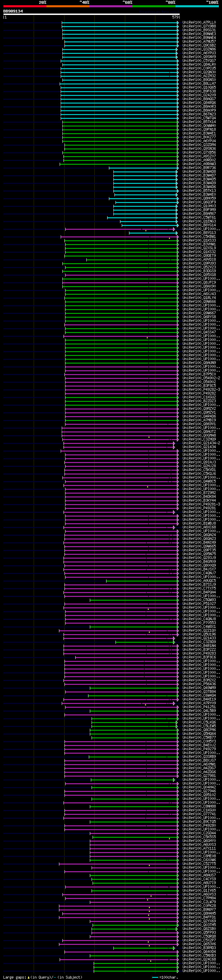Click the hit label UniRef100_A7X111
This screenshot has height=980, width=222.
click(199, 848)
